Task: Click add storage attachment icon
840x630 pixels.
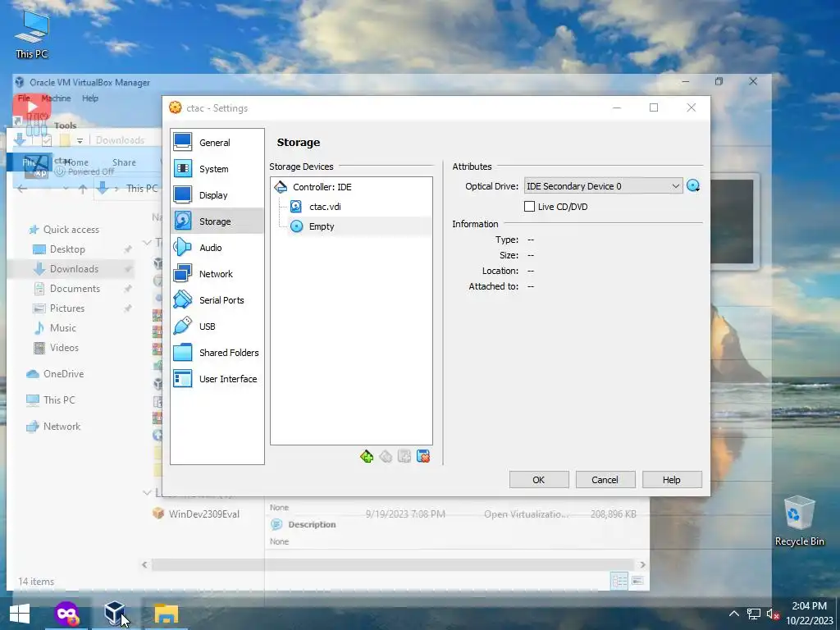Action: click(x=404, y=456)
